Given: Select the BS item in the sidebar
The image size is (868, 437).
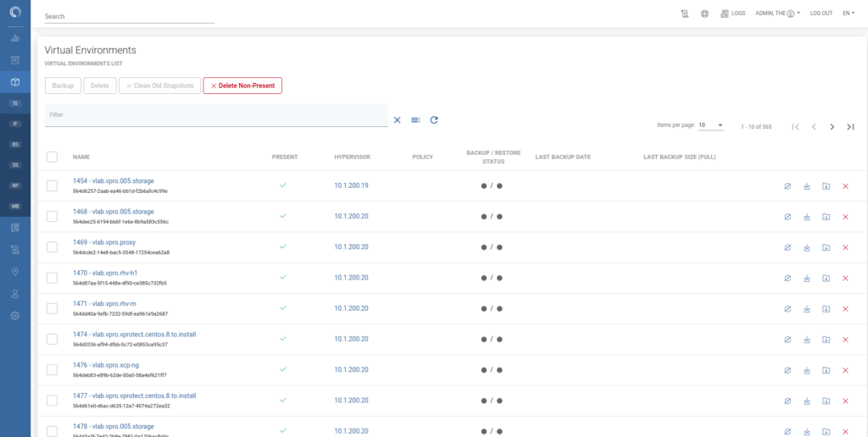Looking at the screenshot, I should (x=14, y=144).
